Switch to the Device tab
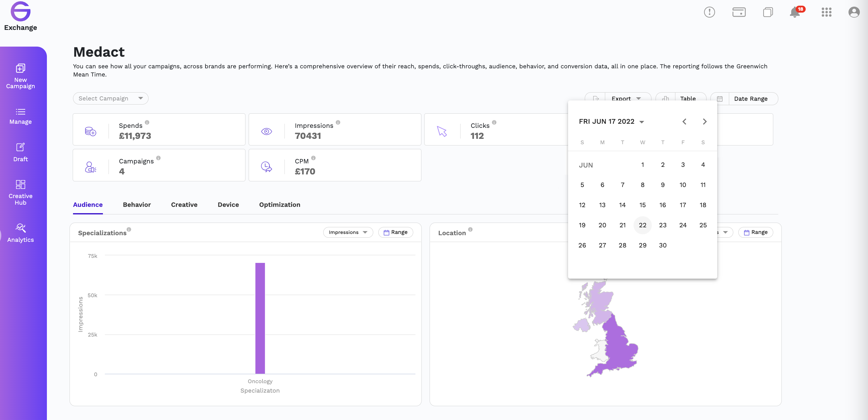The height and width of the screenshot is (420, 868). [x=228, y=205]
